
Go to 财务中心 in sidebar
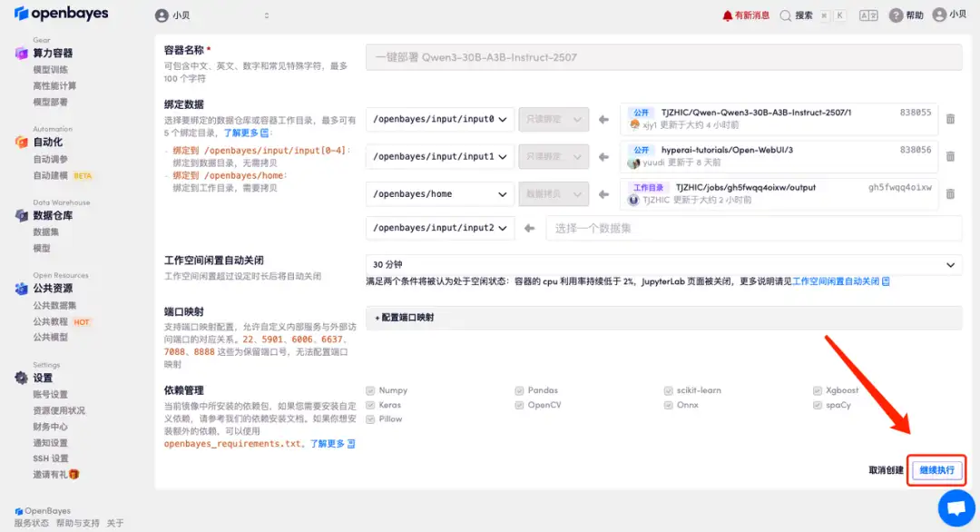50,427
